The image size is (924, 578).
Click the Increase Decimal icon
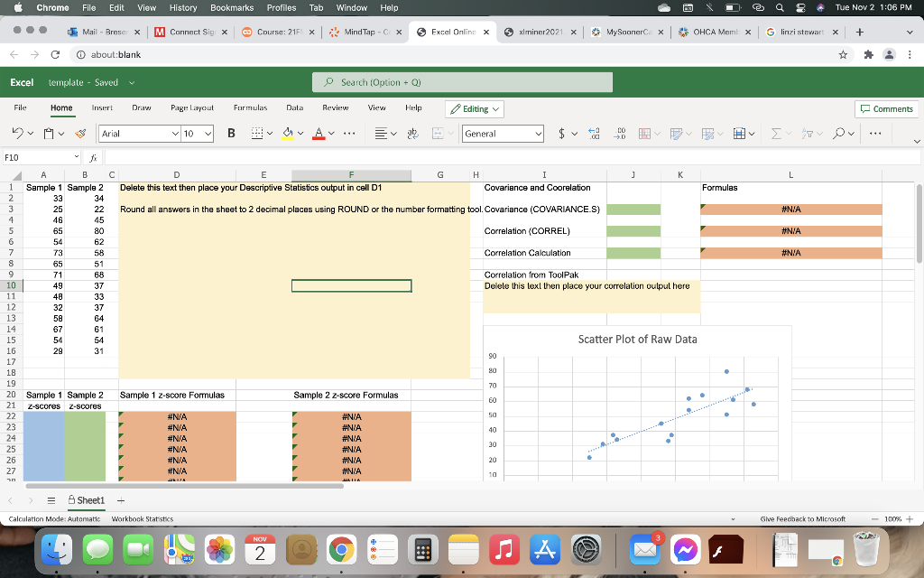pos(592,134)
